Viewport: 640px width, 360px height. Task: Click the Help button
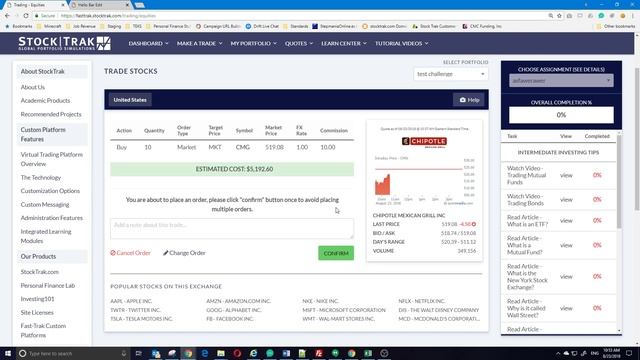click(469, 100)
